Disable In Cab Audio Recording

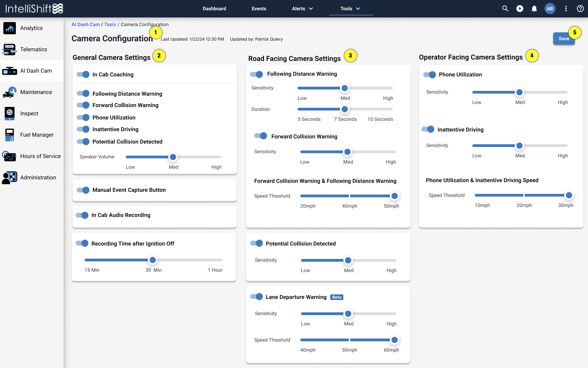coord(82,215)
